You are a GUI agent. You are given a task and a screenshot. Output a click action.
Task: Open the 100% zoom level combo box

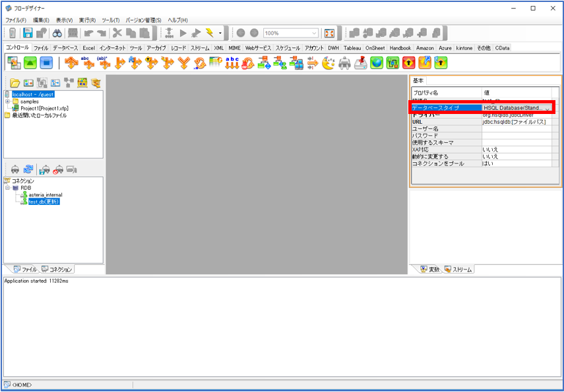click(x=291, y=33)
